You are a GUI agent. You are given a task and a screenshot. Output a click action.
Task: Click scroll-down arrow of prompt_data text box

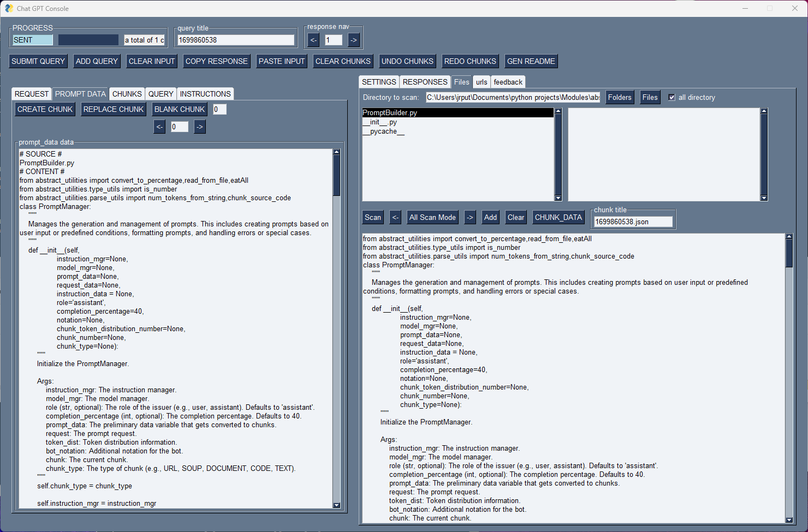click(x=336, y=505)
